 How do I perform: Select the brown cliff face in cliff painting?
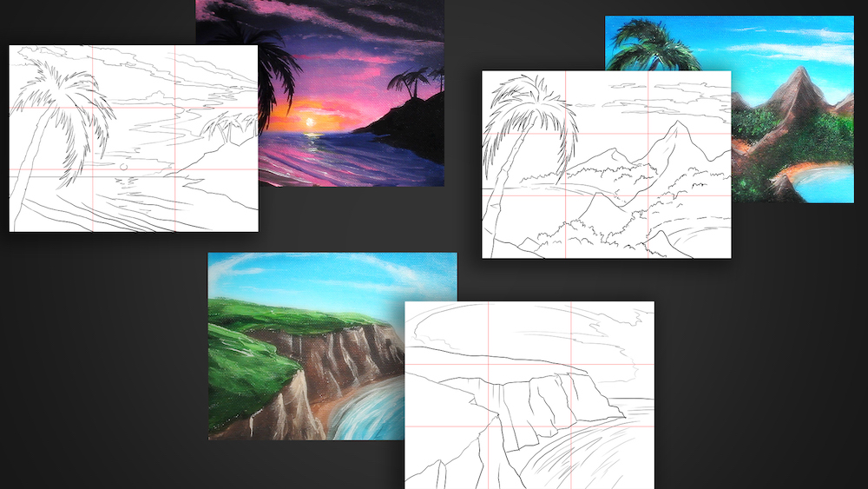(x=347, y=360)
